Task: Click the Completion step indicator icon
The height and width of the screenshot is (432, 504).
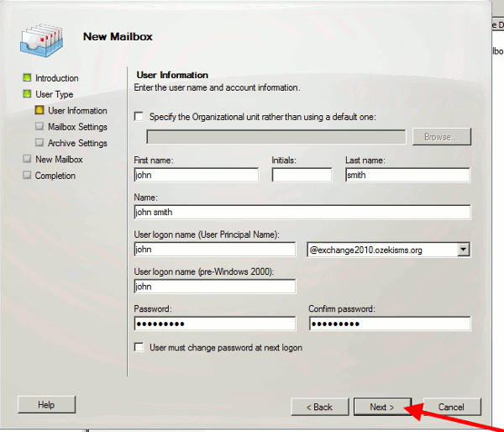Action: (27, 176)
